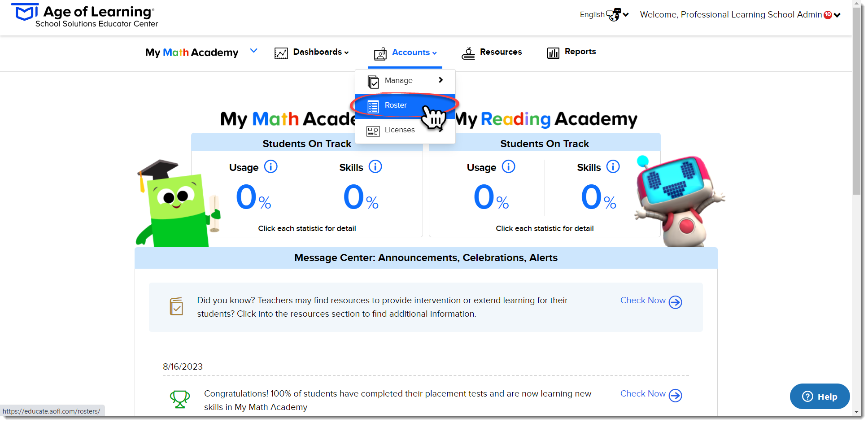Click the scrollbar up arrow
This screenshot has width=868, height=423.
point(857,4)
